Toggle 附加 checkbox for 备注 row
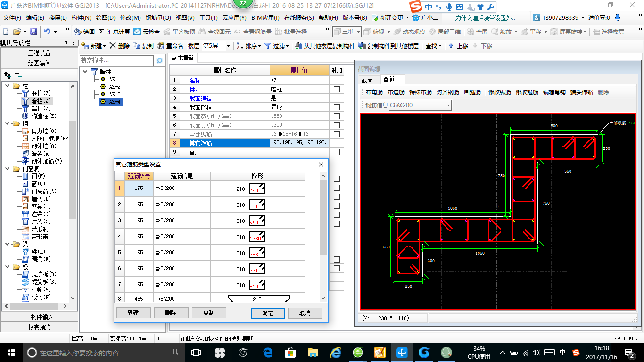Screen dimensions: 644x362 tap(337, 152)
